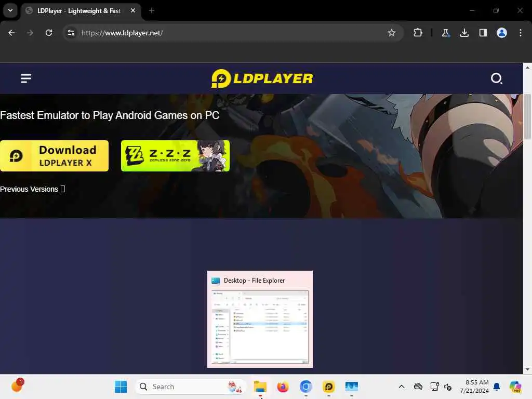Open the cloud sync tray icon
532x399 pixels.
[418, 387]
